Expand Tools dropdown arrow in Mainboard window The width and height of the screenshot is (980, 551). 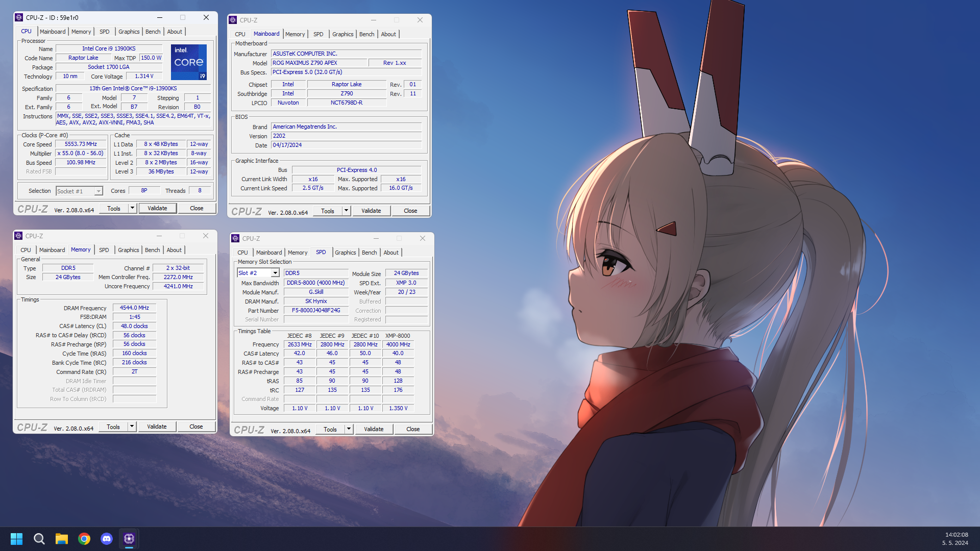click(x=346, y=211)
